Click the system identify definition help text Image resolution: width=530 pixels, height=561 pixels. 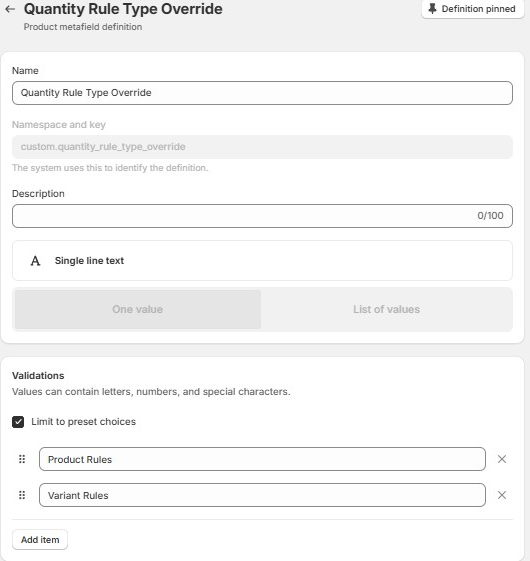pyautogui.click(x=110, y=168)
